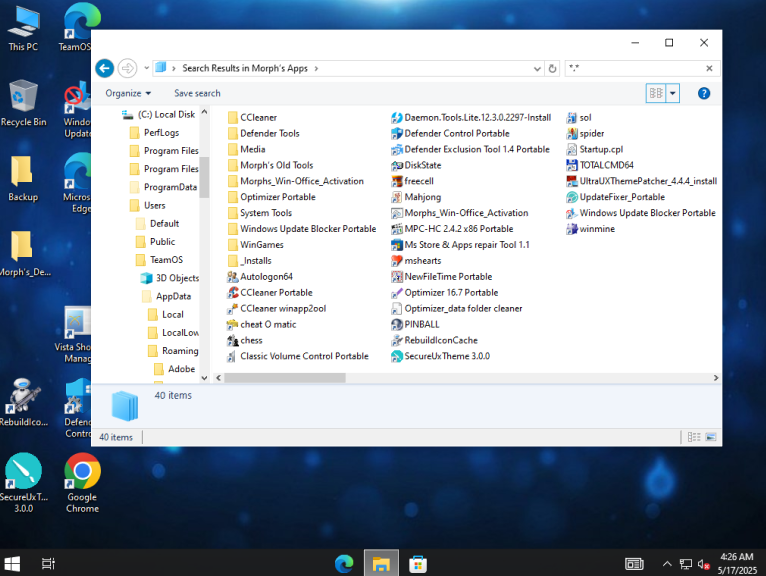Select Defender Control Portable shortcut
Viewport: 766px width, 576px height.
(x=450, y=133)
